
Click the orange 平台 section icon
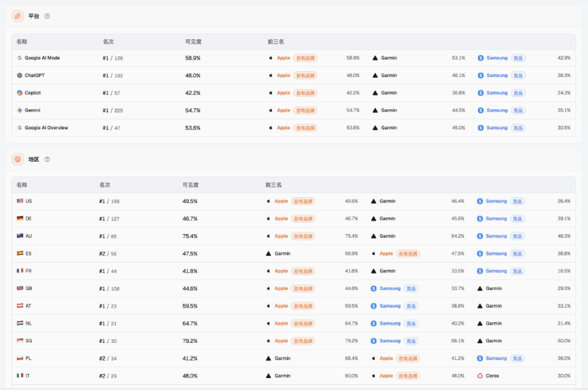(18, 16)
